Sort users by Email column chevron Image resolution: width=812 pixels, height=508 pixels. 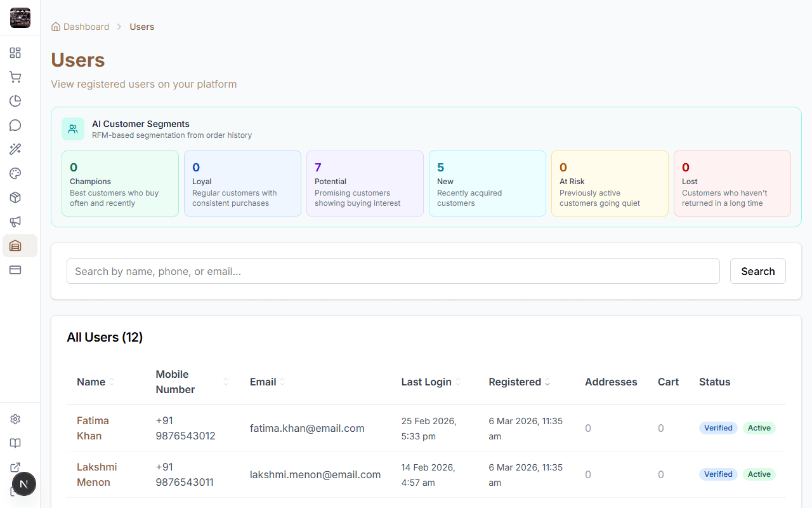(281, 382)
